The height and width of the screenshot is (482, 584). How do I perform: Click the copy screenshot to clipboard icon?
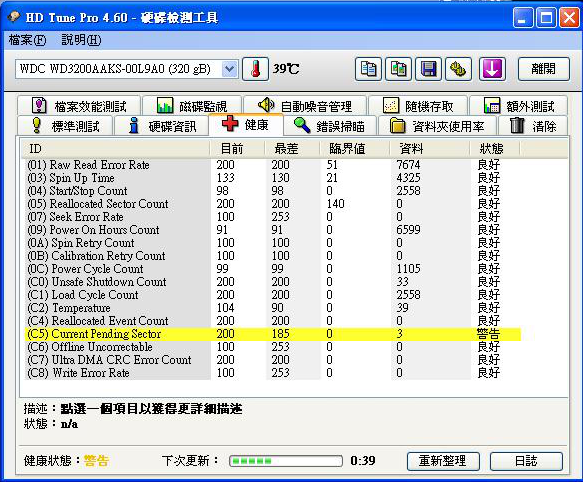click(398, 69)
